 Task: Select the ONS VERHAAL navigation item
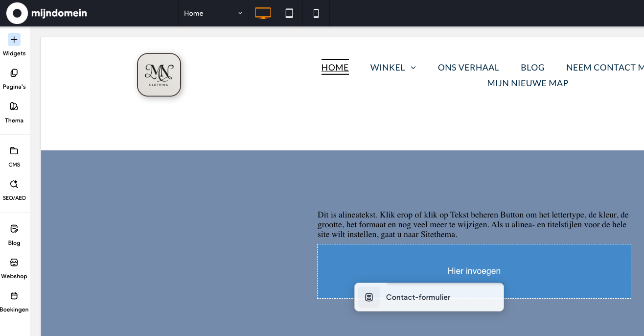click(468, 68)
